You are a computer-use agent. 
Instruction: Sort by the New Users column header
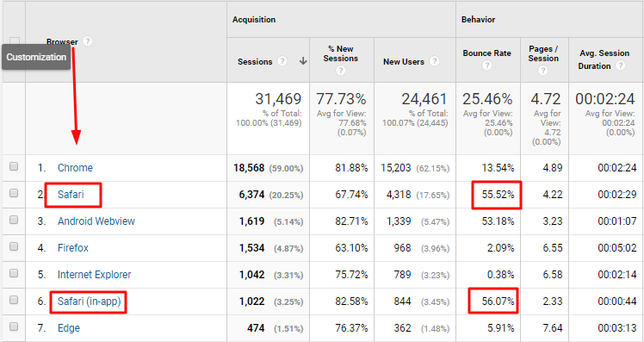[403, 62]
